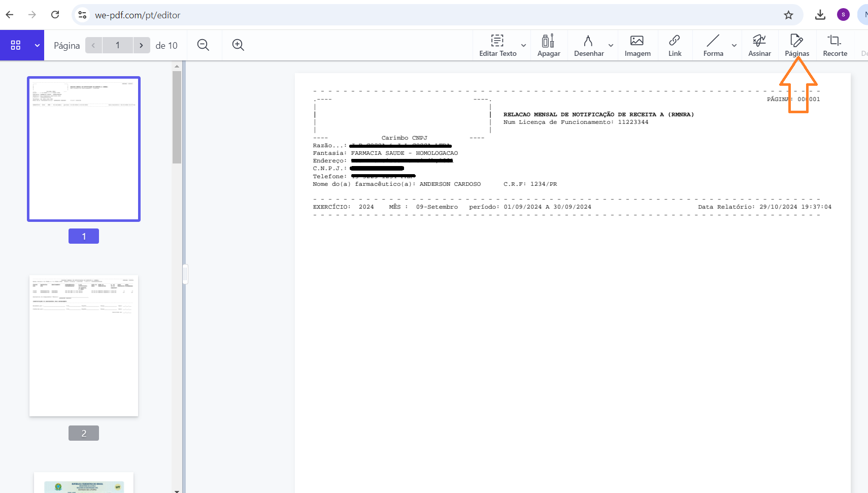Insert an image with Imagem tool
The image size is (868, 493).
[637, 45]
